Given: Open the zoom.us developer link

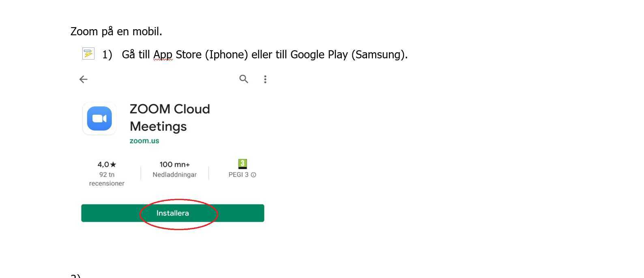Looking at the screenshot, I should pyautogui.click(x=144, y=141).
